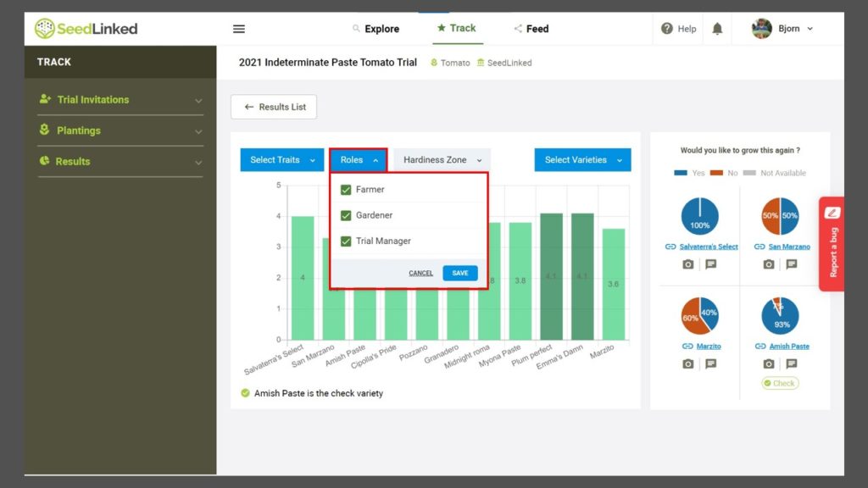Click the Marzito 60/40 pie chart

[699, 316]
